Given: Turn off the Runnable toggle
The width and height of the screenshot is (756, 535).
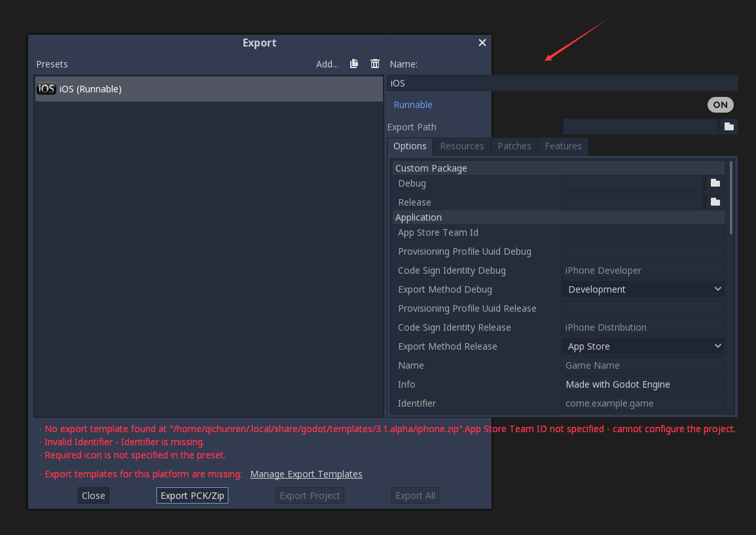Looking at the screenshot, I should tap(720, 104).
